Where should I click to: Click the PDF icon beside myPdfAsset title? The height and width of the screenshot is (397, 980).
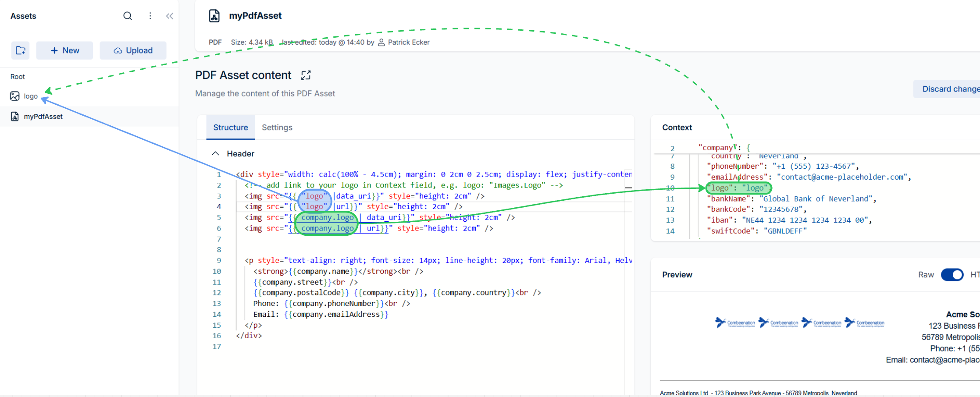(x=214, y=16)
